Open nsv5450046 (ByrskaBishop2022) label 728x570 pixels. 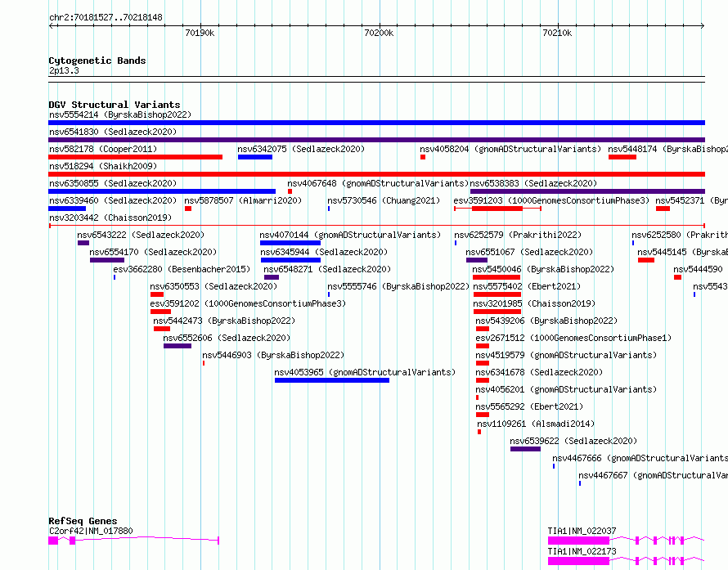543,269
